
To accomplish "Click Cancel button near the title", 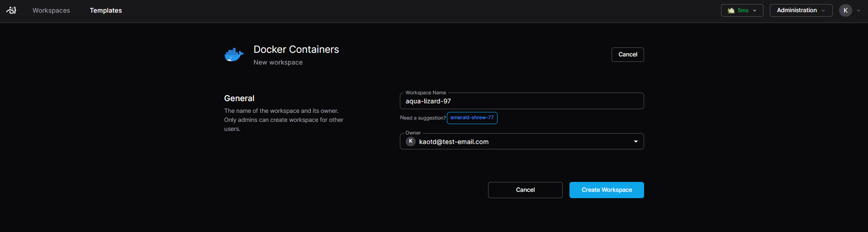I will pos(628,55).
